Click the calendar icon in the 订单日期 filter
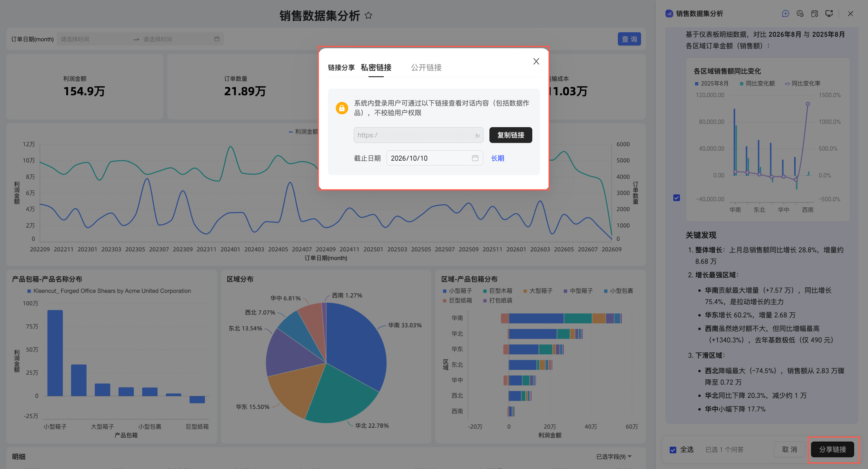 217,39
